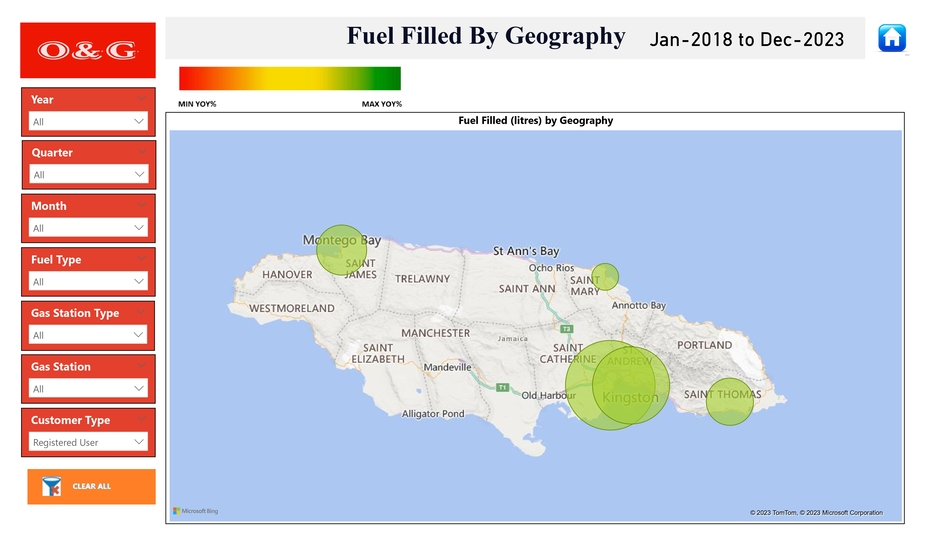Open the Year slicer dropdown
The image size is (935, 541).
pos(139,121)
